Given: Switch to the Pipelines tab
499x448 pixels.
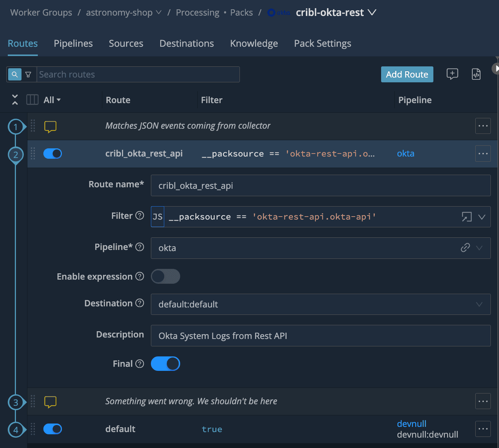Looking at the screenshot, I should [x=73, y=43].
